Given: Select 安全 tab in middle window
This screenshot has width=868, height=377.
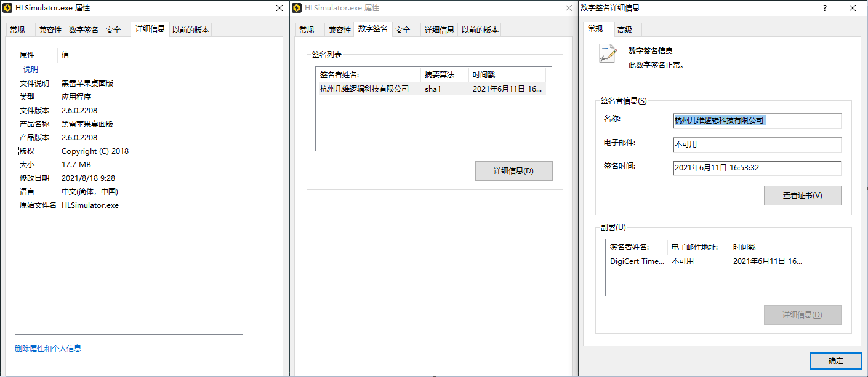Looking at the screenshot, I should point(403,30).
